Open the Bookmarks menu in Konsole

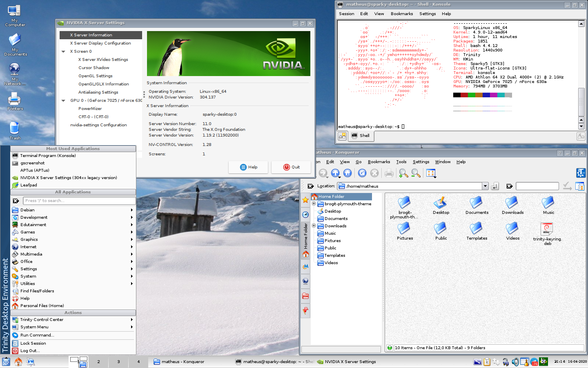[402, 14]
